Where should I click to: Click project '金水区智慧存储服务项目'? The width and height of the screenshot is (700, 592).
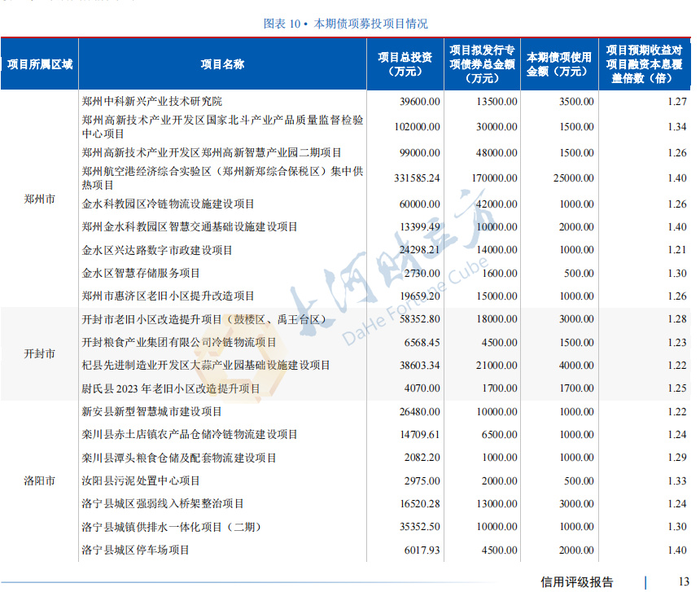click(141, 274)
